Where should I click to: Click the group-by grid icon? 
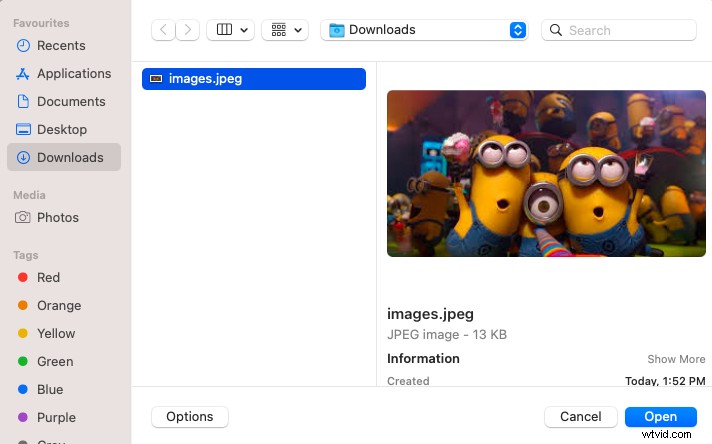pyautogui.click(x=279, y=30)
